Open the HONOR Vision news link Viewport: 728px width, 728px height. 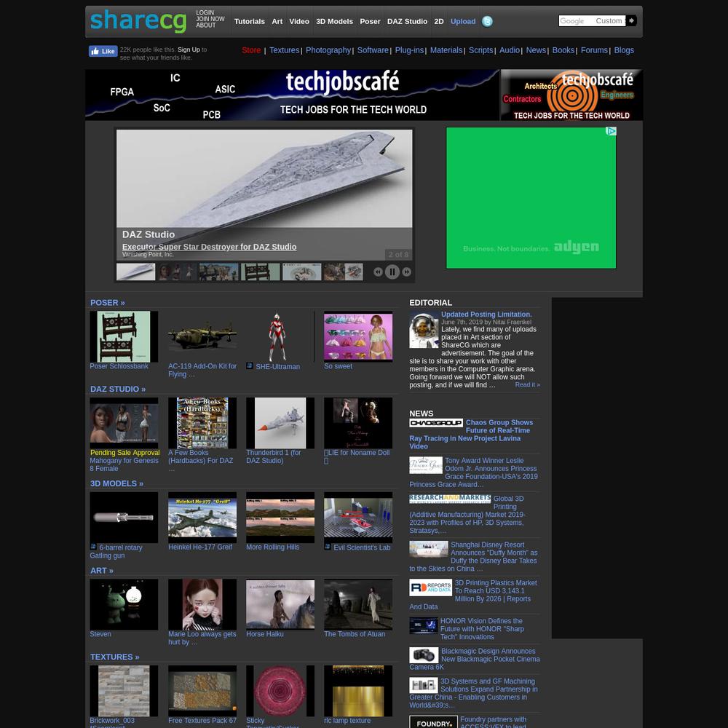pyautogui.click(x=482, y=629)
